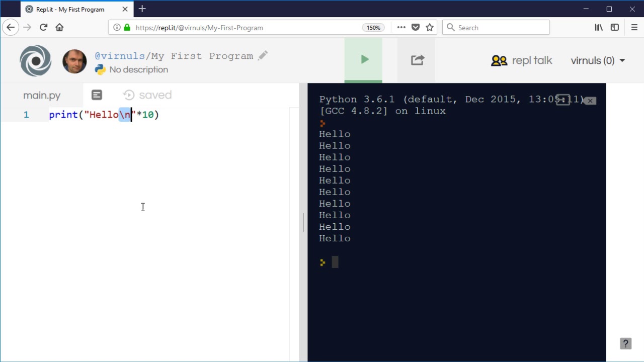Click the print code line in editor
The image size is (644, 362).
tap(104, 115)
